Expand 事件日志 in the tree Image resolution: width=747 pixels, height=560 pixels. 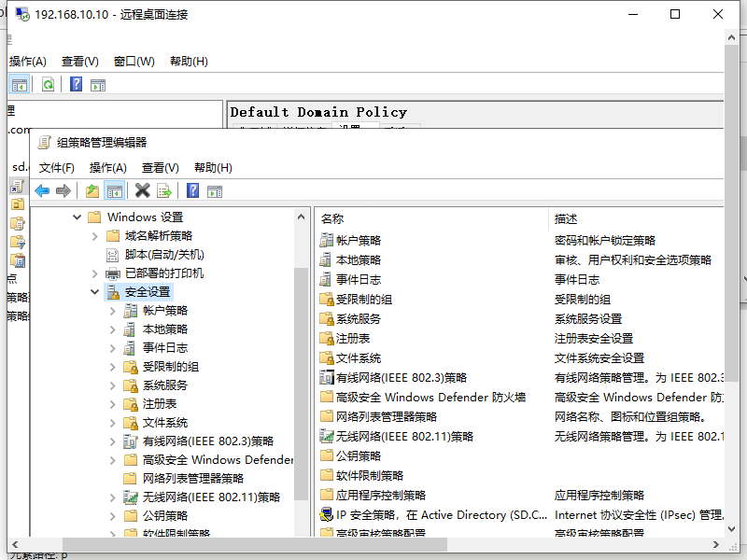112,348
